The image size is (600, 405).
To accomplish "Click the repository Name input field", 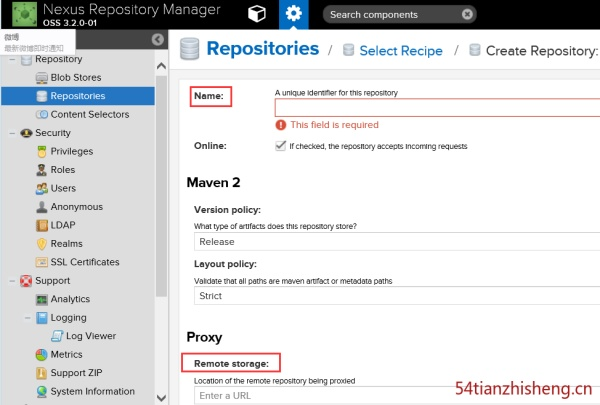I will [437, 108].
